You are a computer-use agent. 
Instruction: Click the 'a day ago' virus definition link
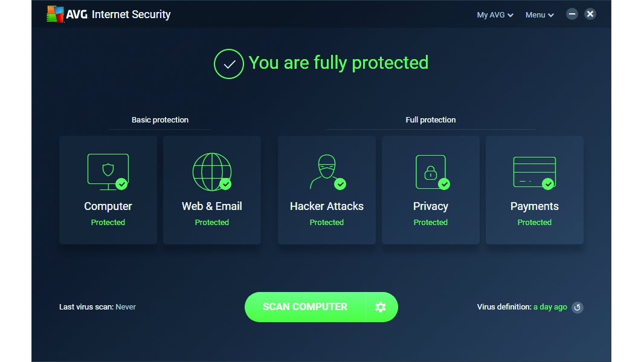(550, 307)
